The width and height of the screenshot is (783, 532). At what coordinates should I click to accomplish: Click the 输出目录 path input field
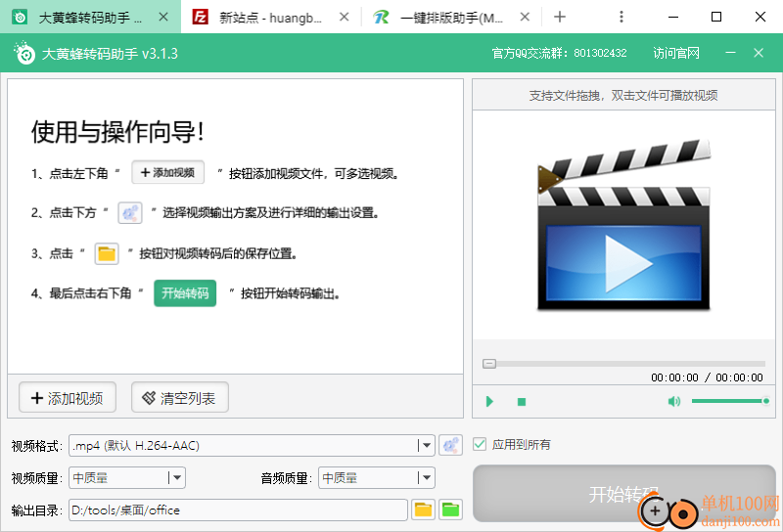tap(238, 510)
